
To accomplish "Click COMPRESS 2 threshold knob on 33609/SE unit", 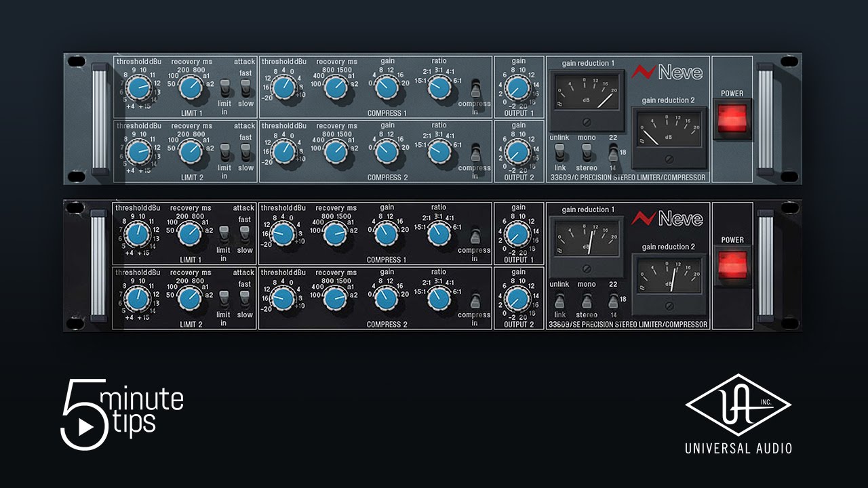I will coord(283,298).
